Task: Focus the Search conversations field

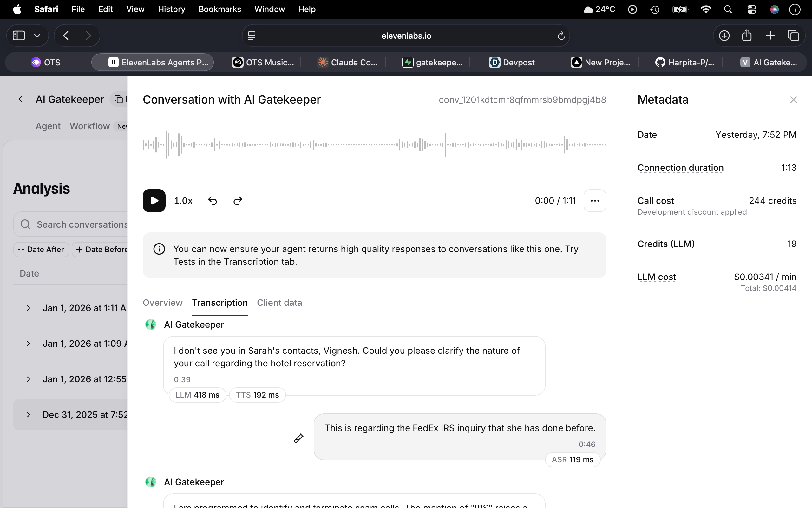Action: (x=70, y=224)
